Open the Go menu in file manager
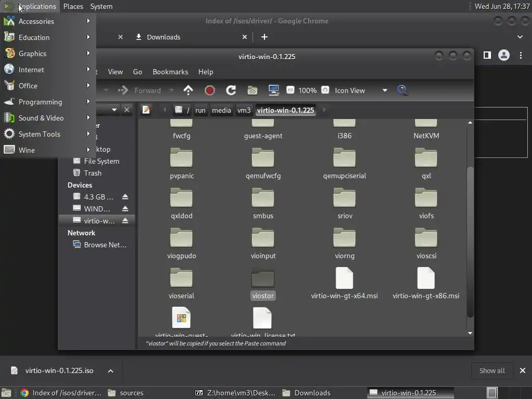Screen dimensions: 532x399 (x=137, y=72)
